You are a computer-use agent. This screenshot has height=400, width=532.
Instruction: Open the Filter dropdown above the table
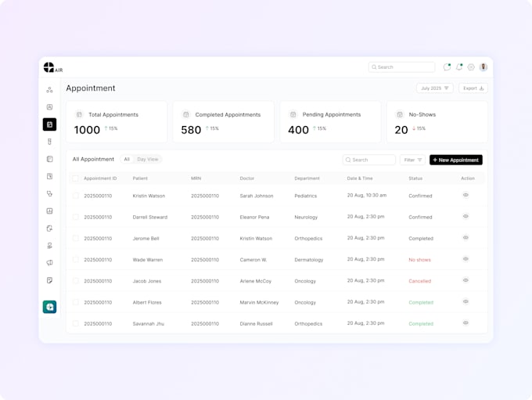[412, 160]
